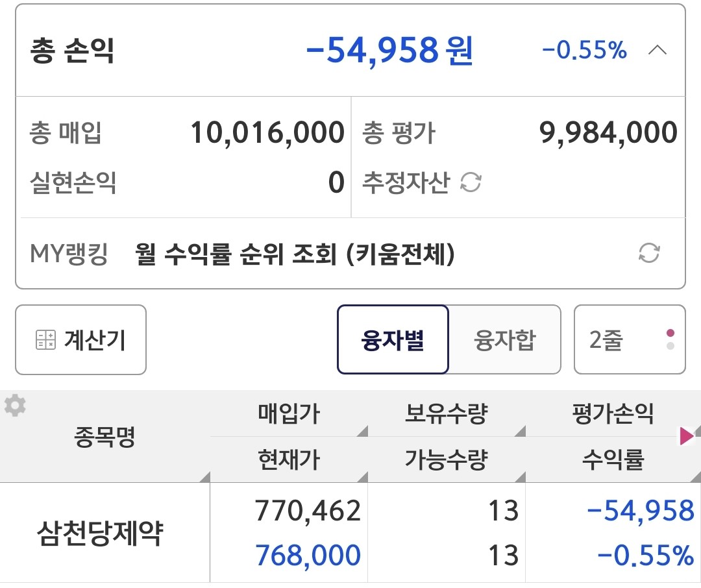This screenshot has width=701, height=588.
Task: Tap the -54,958원 total profit amount
Action: tap(389, 51)
